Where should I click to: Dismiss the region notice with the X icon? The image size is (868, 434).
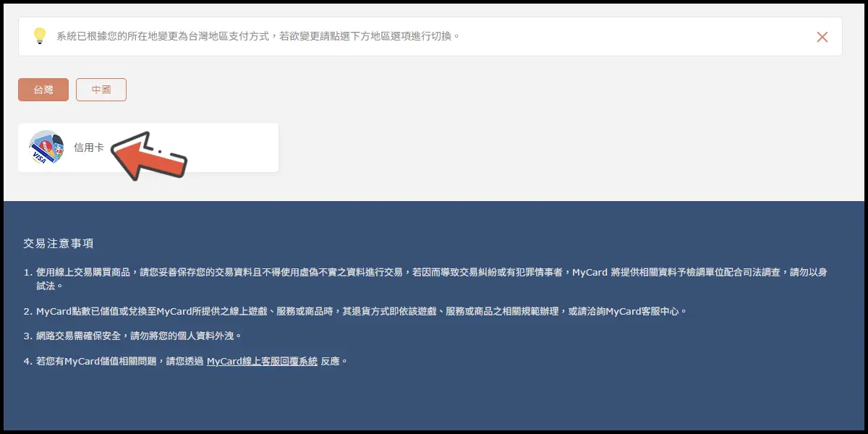point(822,37)
